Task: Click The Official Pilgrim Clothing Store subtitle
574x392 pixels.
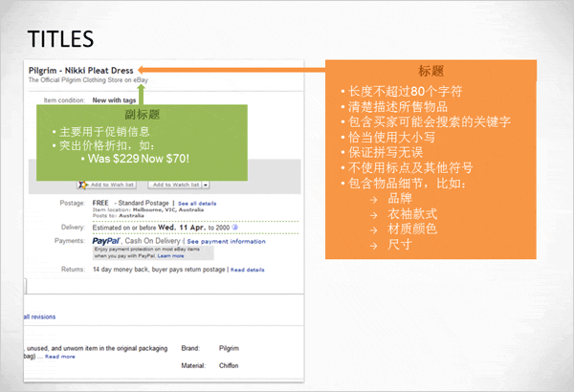Action: (88, 79)
